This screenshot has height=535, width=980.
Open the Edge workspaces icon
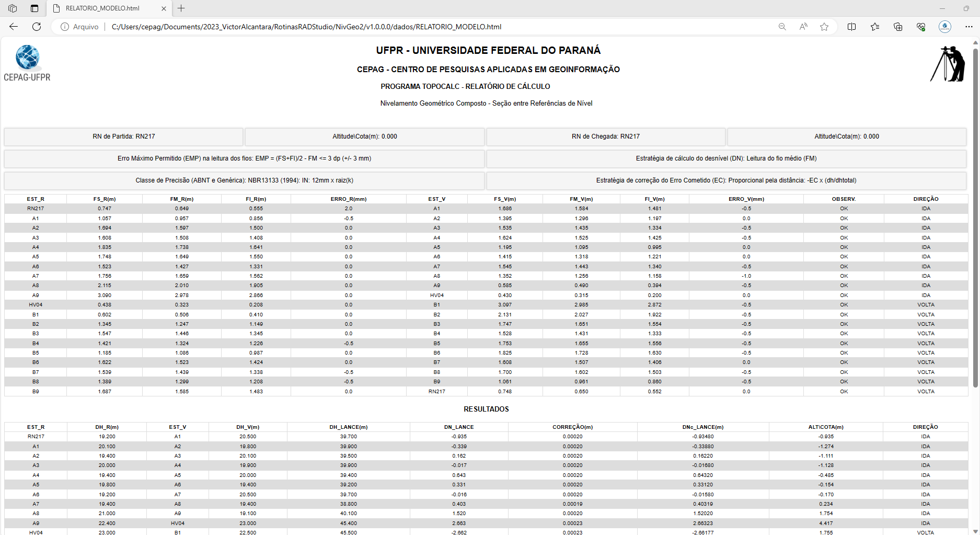click(13, 8)
